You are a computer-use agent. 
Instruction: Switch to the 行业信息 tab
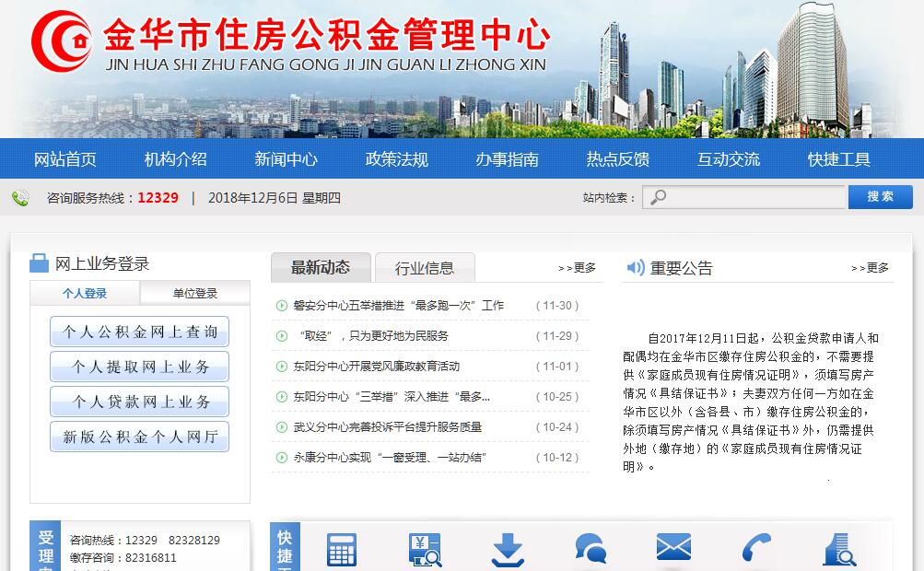[x=425, y=268]
